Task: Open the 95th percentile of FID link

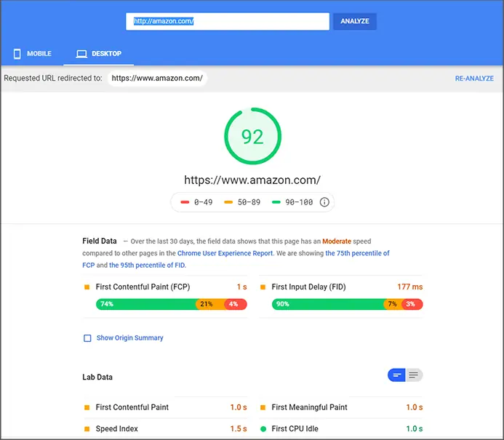Action: 147,265
